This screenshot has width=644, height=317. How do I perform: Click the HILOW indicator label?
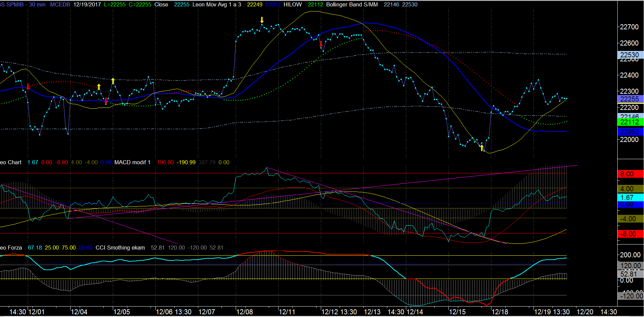(x=293, y=5)
